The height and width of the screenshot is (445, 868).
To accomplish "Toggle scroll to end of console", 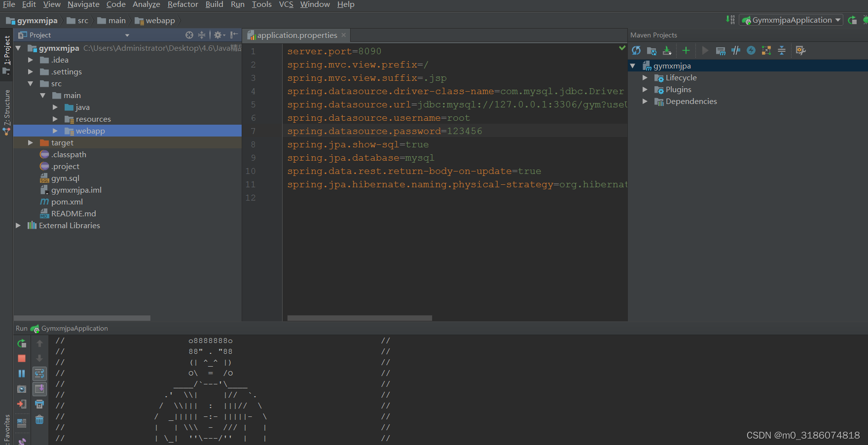I will point(39,389).
